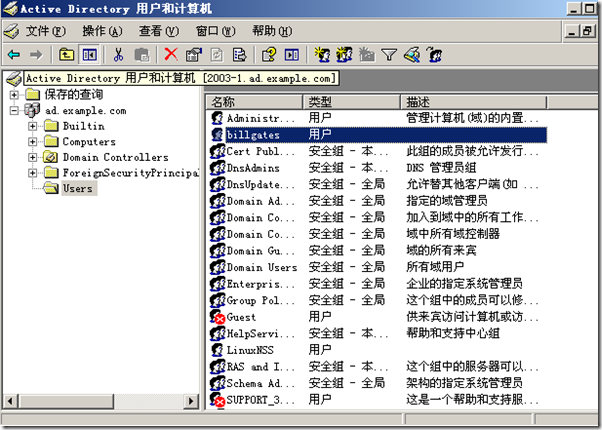Open the 帮助(H) menu
The image size is (602, 430).
[x=272, y=31]
